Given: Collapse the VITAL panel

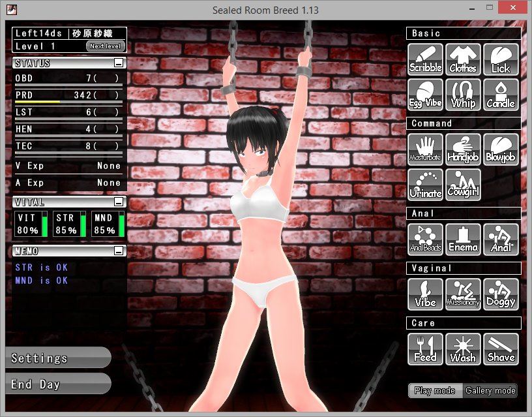Looking at the screenshot, I should pyautogui.click(x=120, y=202).
